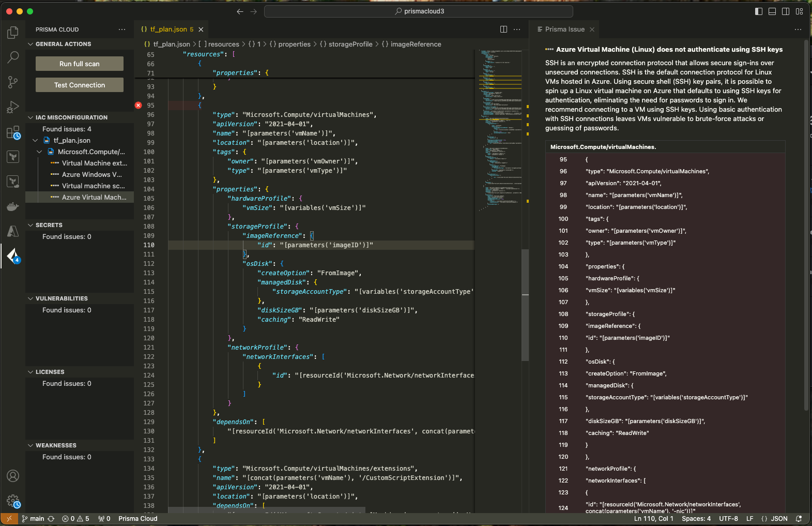
Task: Open the Explorer view in activity bar
Action: 13,33
